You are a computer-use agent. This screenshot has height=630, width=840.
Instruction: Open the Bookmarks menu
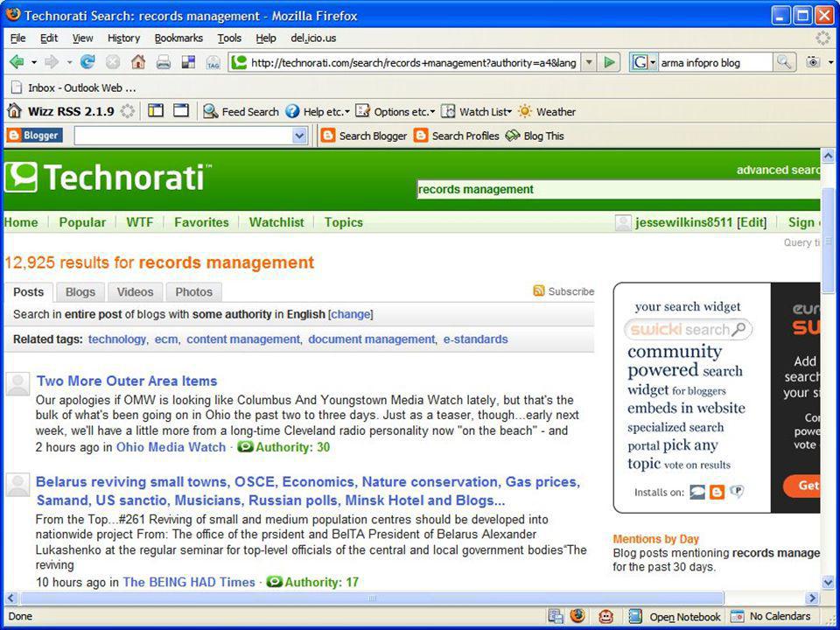[178, 38]
